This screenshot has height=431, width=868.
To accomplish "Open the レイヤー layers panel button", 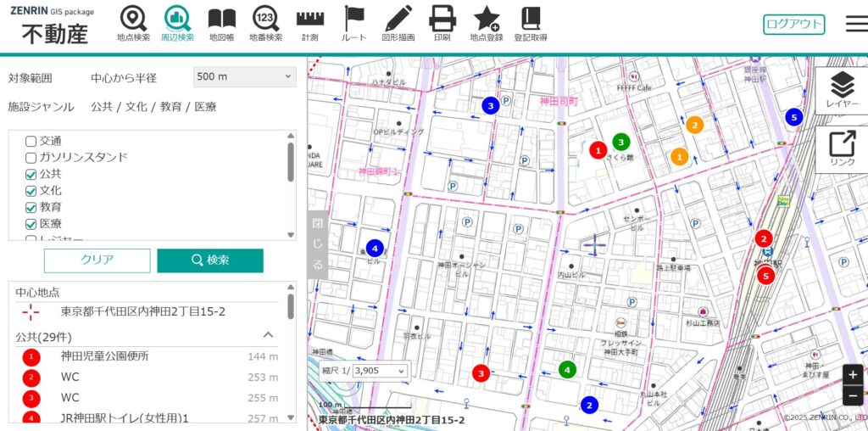I will coord(841,90).
